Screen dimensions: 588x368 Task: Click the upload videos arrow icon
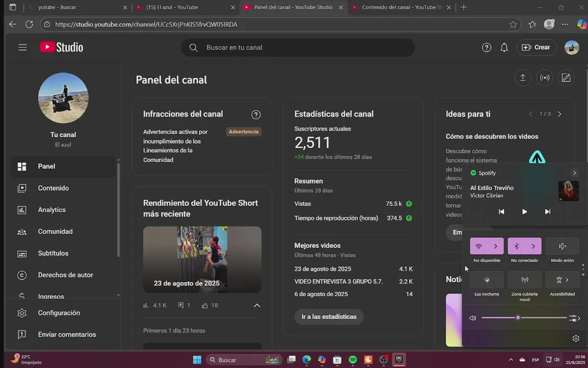coord(523,78)
